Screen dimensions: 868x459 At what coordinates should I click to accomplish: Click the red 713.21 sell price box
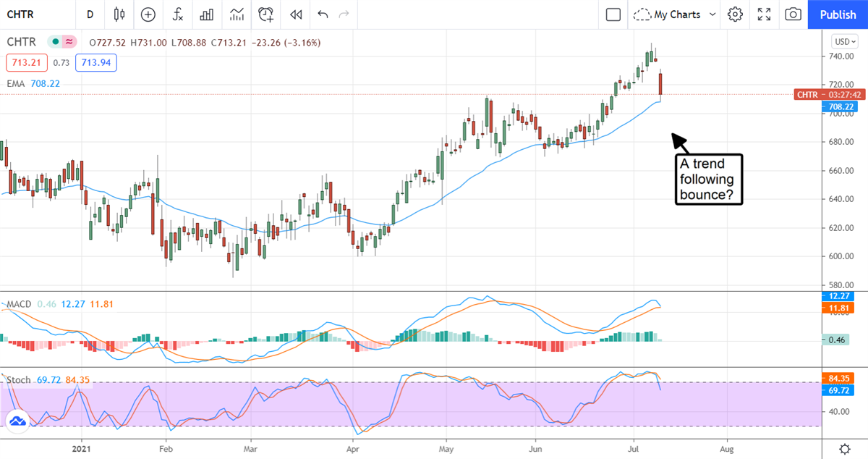pos(27,63)
